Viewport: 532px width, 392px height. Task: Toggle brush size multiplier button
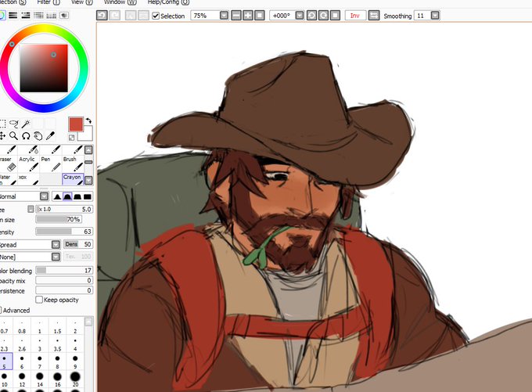point(31,209)
